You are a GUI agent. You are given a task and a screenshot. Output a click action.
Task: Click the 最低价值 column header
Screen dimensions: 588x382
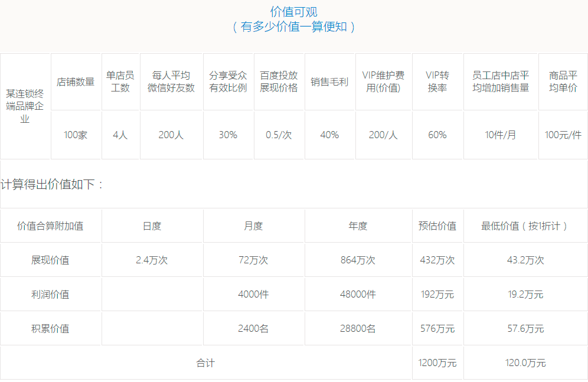tap(525, 226)
